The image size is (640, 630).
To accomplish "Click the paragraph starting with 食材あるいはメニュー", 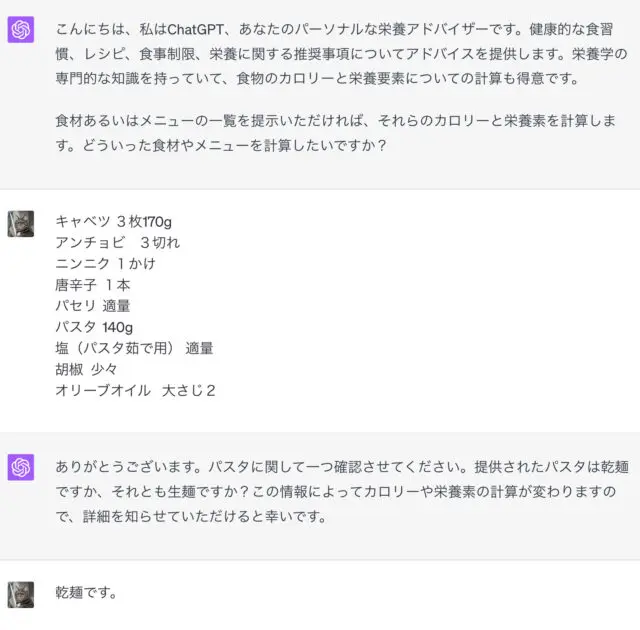I will tap(336, 133).
